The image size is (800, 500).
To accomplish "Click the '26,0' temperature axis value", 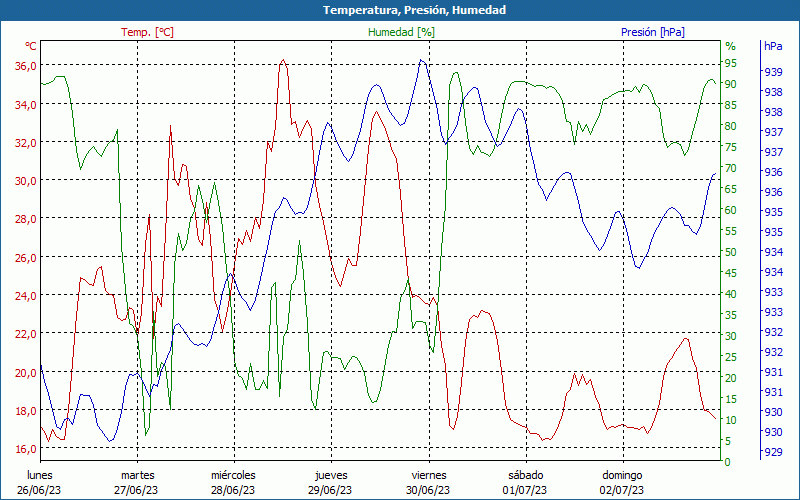I will (x=26, y=258).
